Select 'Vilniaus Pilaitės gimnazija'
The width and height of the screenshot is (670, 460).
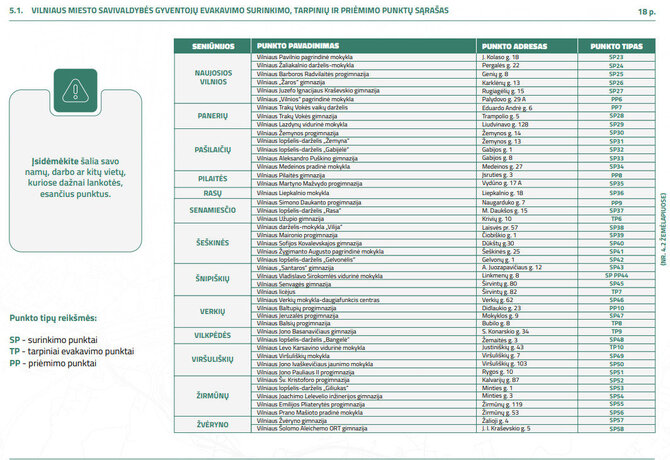291,175
